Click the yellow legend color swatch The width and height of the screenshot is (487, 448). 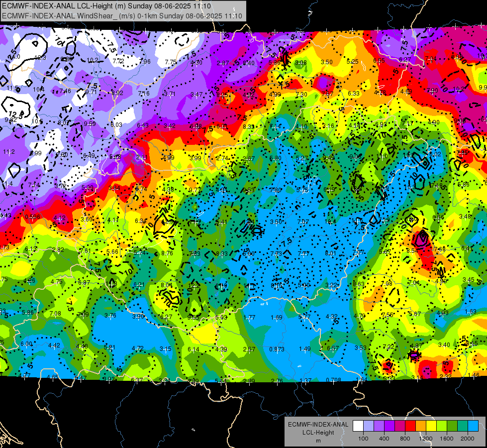pos(431,426)
